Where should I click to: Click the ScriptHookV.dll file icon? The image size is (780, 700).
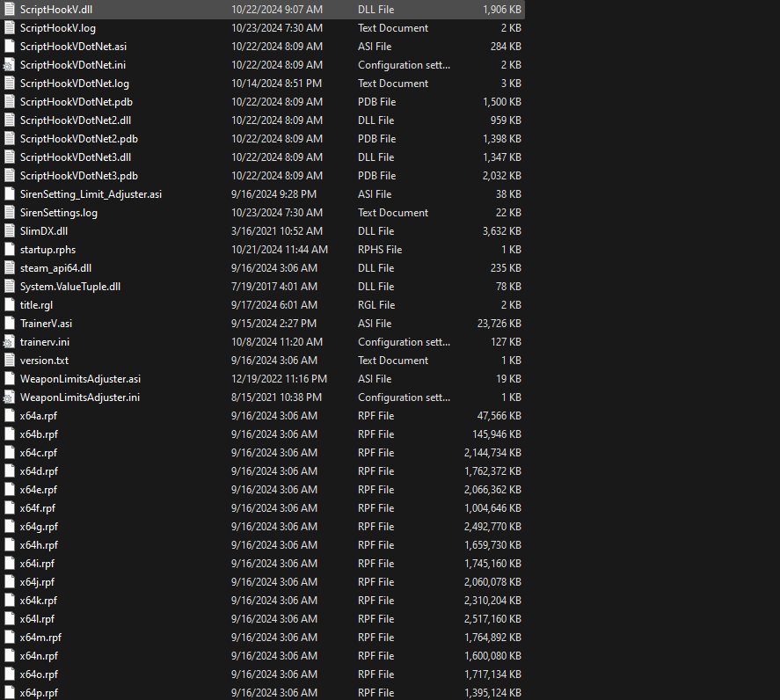(x=10, y=10)
